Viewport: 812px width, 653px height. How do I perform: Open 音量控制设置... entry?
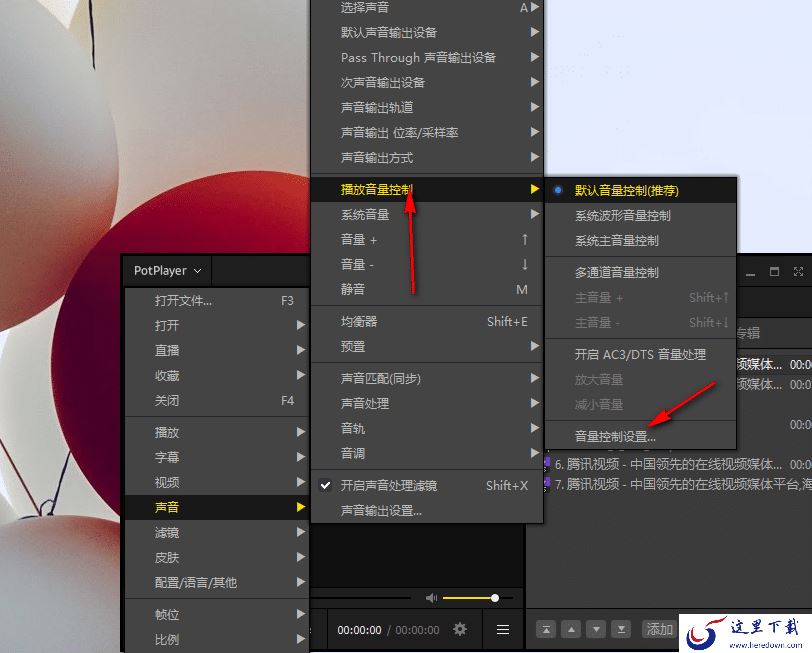[641, 437]
